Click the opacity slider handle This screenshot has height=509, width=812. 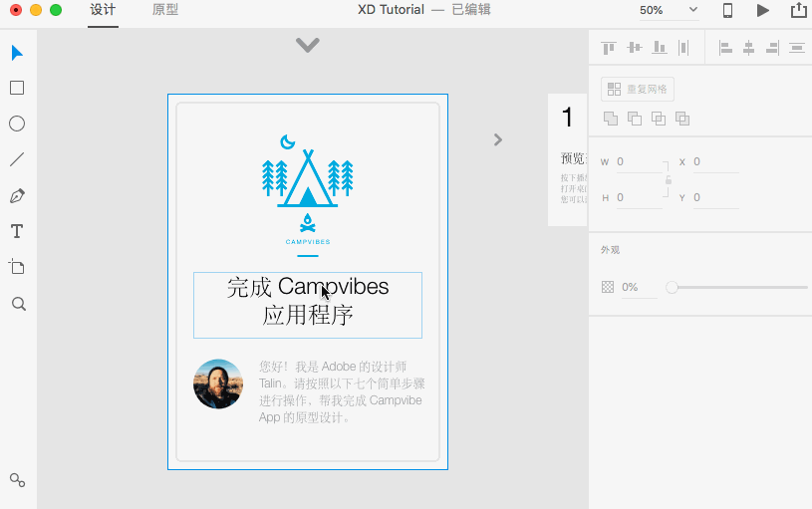pos(672,288)
